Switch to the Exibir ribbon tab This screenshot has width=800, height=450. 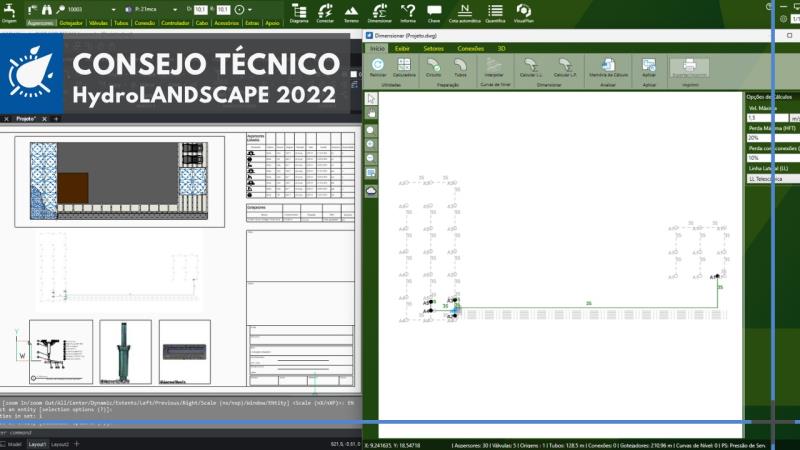pos(402,48)
